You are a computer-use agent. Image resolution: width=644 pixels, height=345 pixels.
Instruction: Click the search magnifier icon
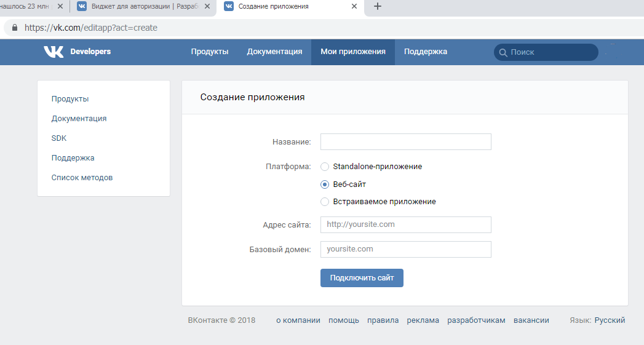click(x=503, y=52)
